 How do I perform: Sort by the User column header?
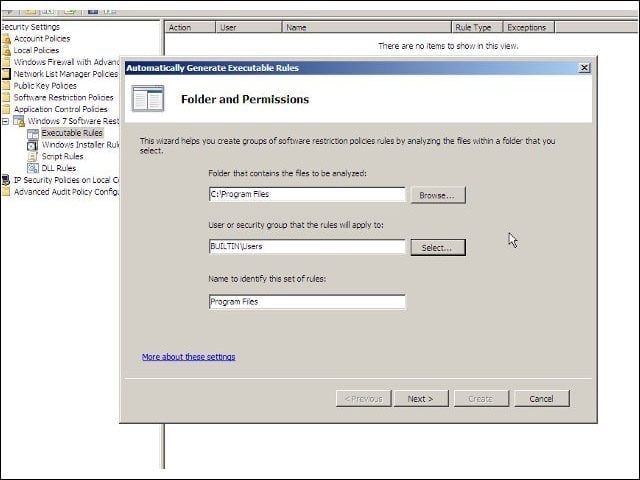[x=249, y=27]
